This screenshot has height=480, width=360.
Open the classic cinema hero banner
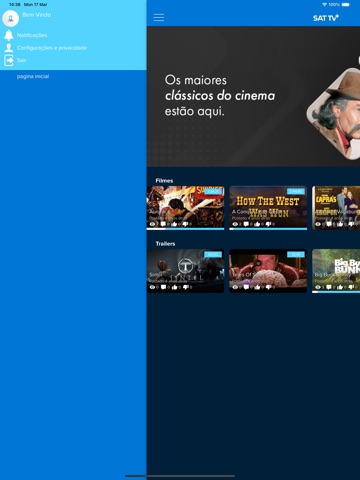tap(253, 96)
